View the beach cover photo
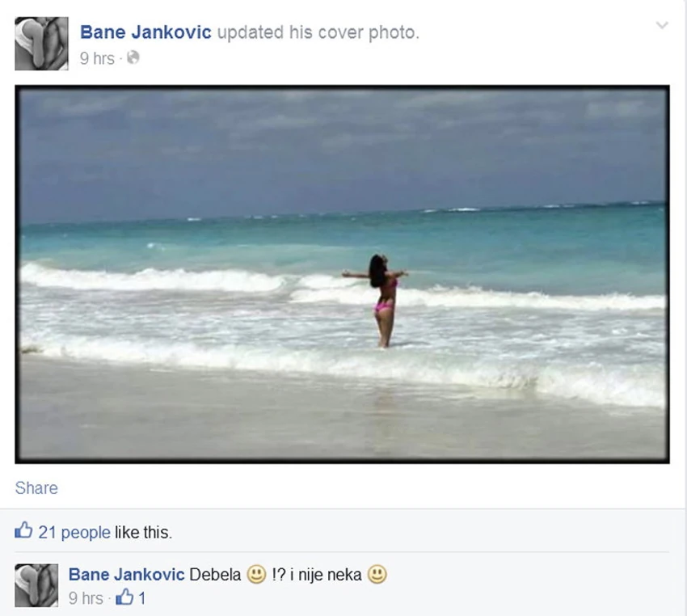The image size is (687, 616). (342, 274)
